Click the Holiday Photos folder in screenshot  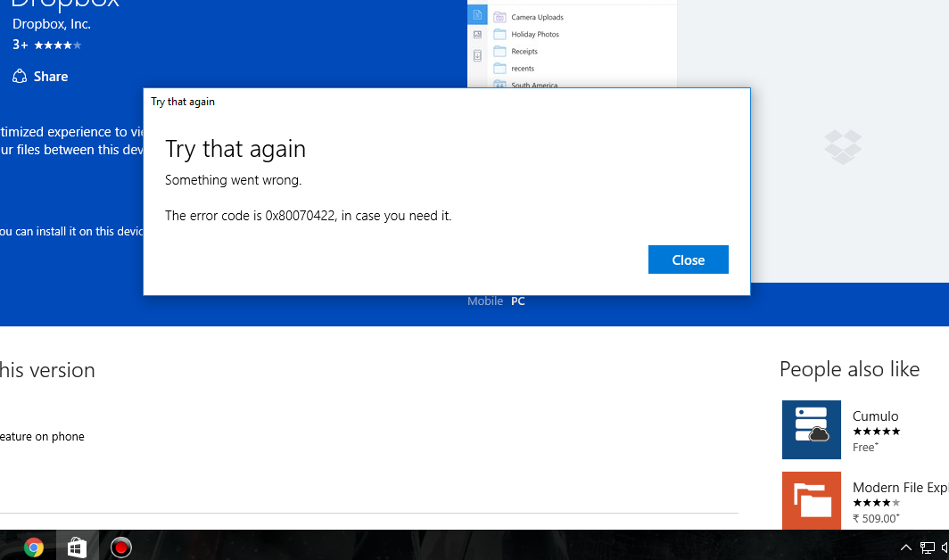pyautogui.click(x=526, y=34)
